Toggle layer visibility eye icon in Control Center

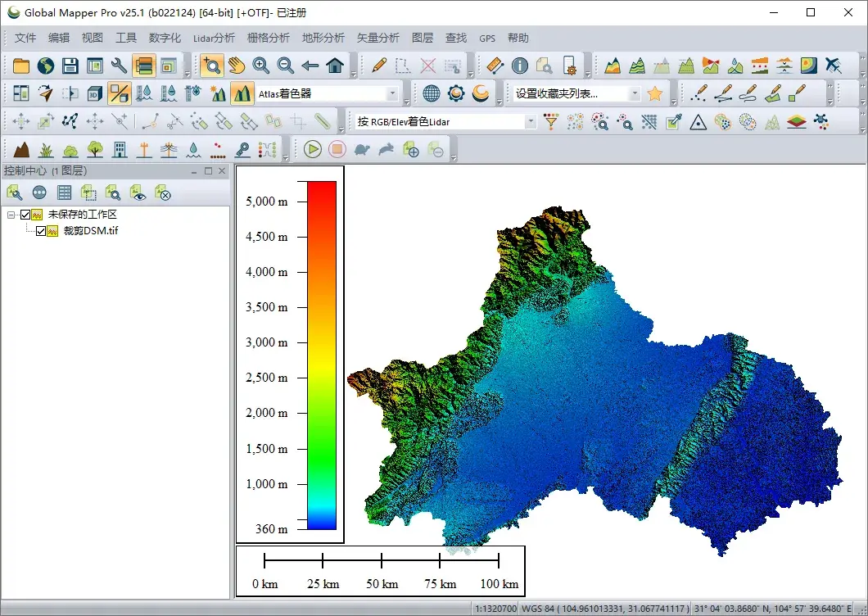[x=138, y=192]
